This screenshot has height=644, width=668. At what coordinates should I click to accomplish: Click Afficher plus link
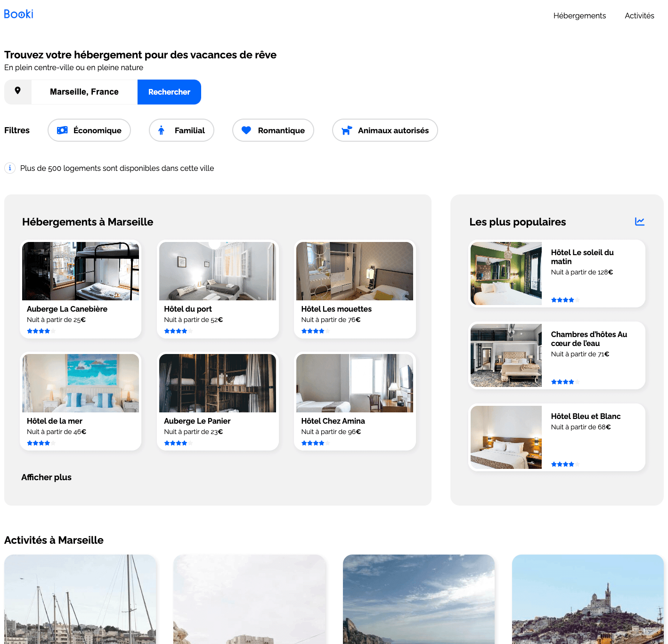pos(46,477)
